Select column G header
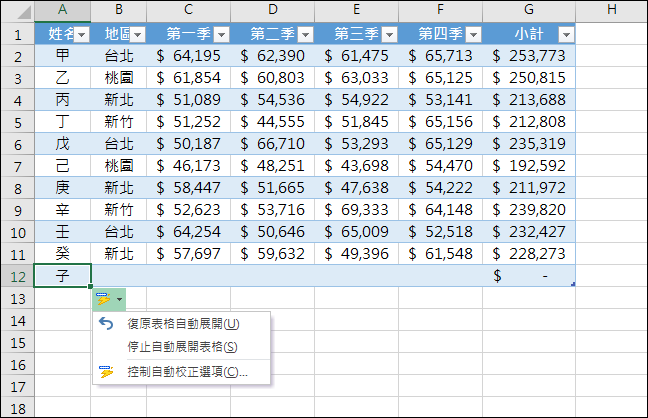This screenshot has width=648, height=418. (x=529, y=10)
